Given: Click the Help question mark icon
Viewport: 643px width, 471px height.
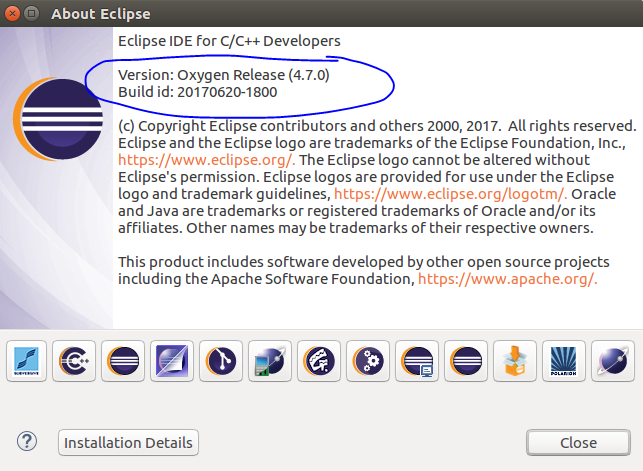Looking at the screenshot, I should point(27,441).
